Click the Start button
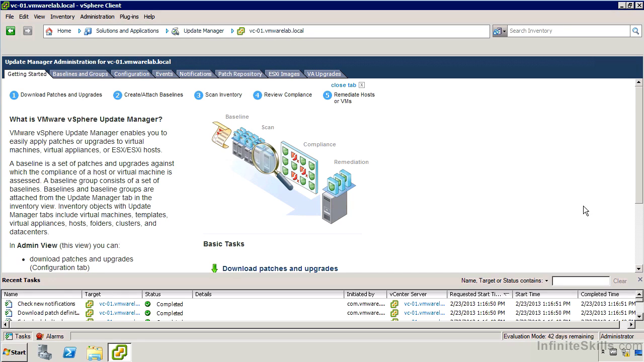 click(x=14, y=352)
